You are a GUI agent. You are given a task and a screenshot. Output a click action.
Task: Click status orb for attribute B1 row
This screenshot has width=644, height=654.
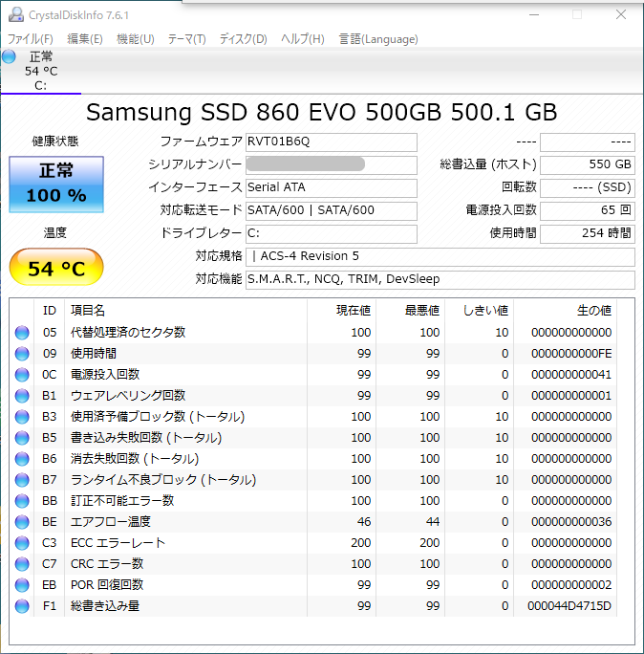pos(22,396)
